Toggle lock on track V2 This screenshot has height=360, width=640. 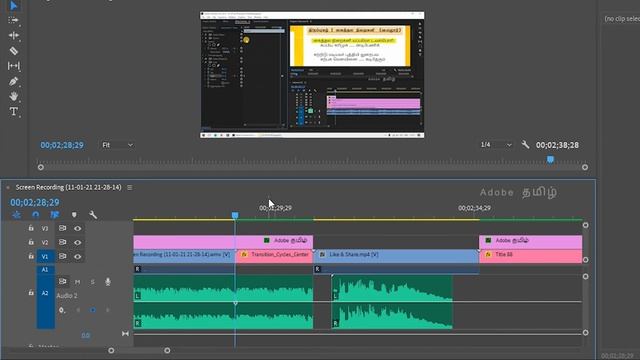point(31,242)
